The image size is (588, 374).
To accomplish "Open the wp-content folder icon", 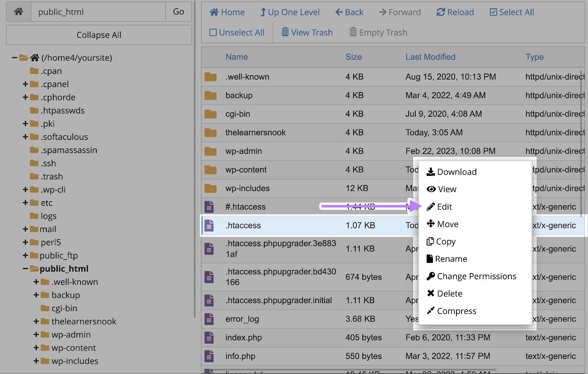I will [x=210, y=170].
